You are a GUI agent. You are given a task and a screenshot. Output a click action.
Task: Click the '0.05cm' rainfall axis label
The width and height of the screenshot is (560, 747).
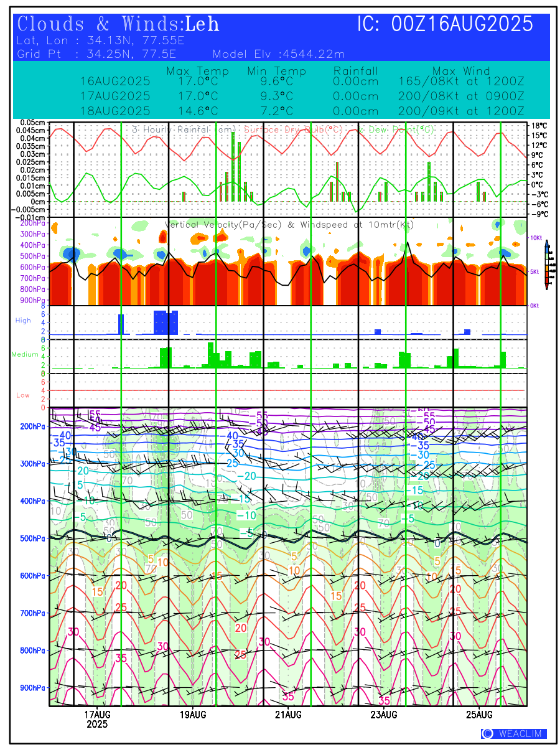pyautogui.click(x=32, y=122)
